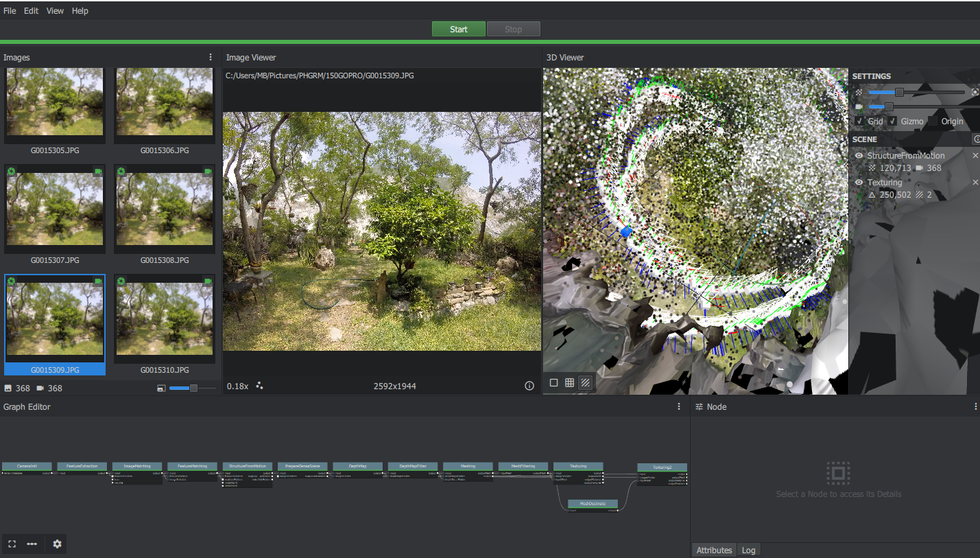
Task: Remove StructureFromMotion from the scene list
Action: point(975,156)
